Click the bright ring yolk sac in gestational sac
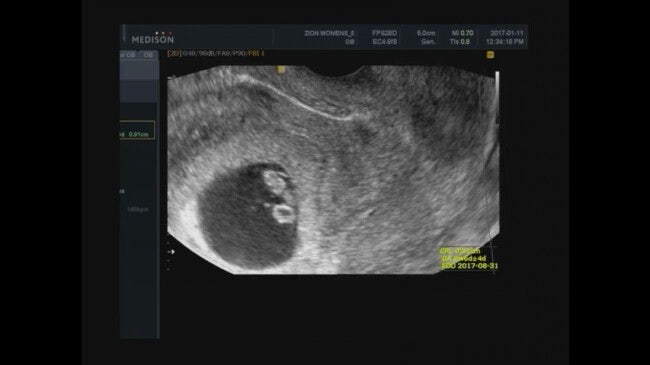 (283, 213)
